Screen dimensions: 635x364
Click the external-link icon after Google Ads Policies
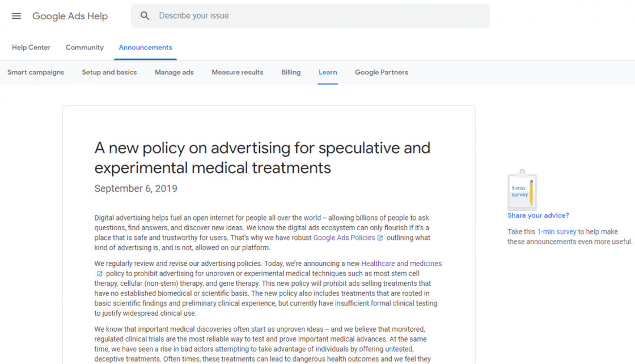coord(379,238)
